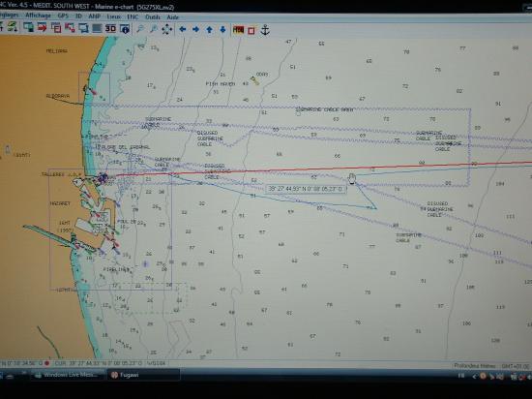Pan chart right with blue right arrow

(x=195, y=30)
